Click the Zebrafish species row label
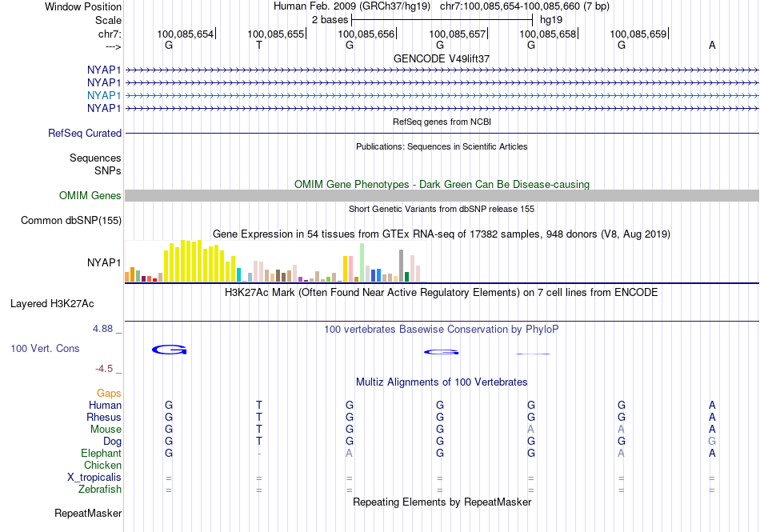The height and width of the screenshot is (532, 760). 100,490
